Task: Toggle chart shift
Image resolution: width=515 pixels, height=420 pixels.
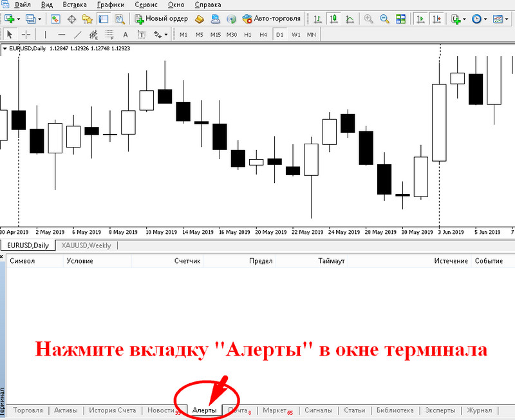Action: (x=437, y=19)
